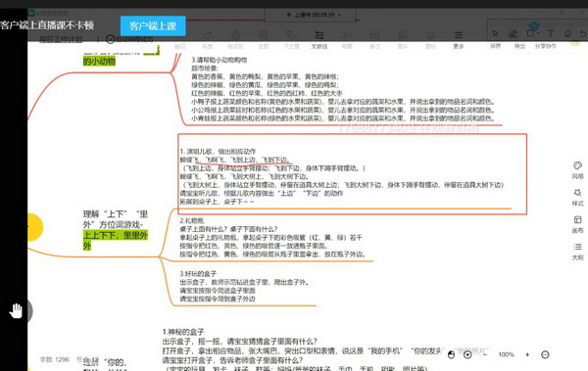Click the 拓展到桌子上，桌子下 line

click(x=218, y=202)
